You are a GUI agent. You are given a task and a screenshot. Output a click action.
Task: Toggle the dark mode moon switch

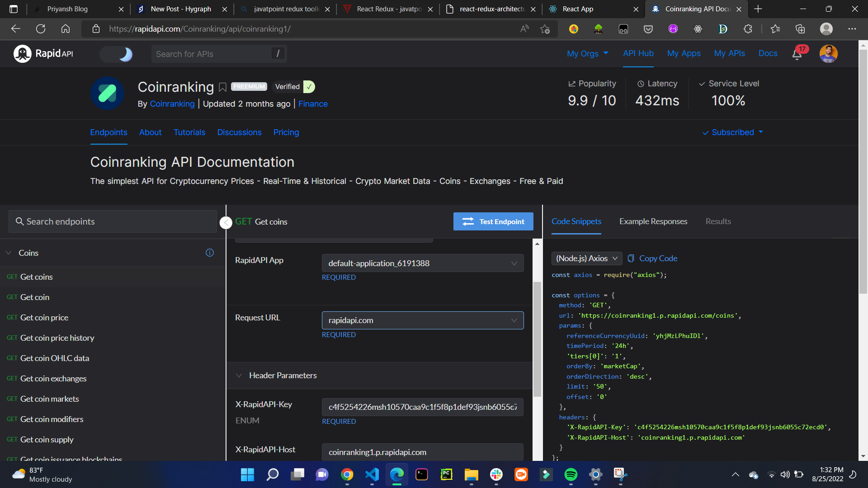(x=116, y=54)
